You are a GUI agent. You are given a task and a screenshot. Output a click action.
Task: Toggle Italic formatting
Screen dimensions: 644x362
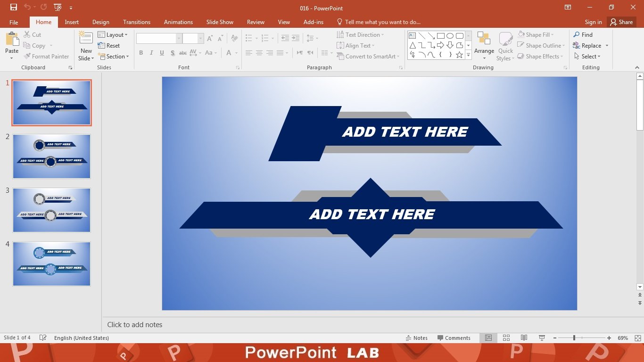pos(151,53)
